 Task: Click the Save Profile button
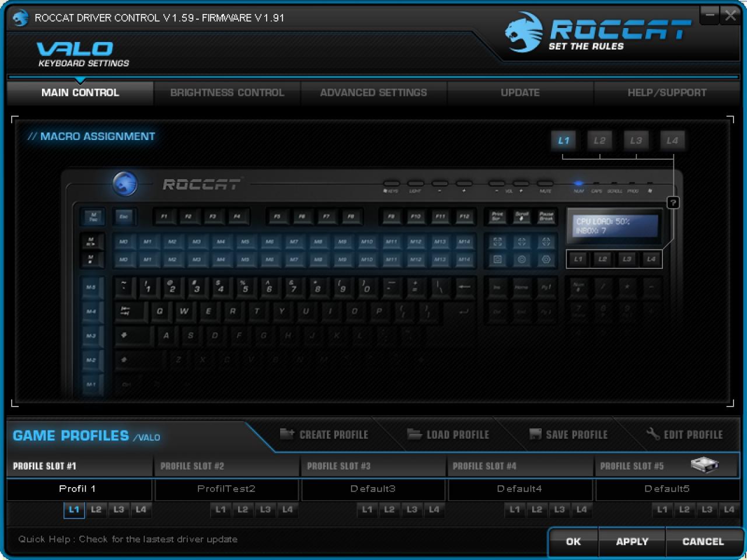coord(568,435)
